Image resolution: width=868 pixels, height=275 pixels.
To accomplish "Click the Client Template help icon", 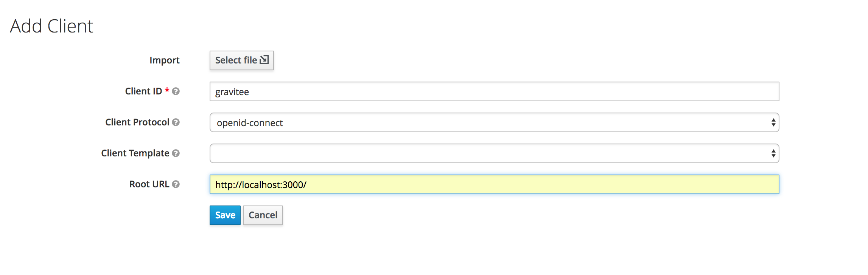I will (176, 153).
